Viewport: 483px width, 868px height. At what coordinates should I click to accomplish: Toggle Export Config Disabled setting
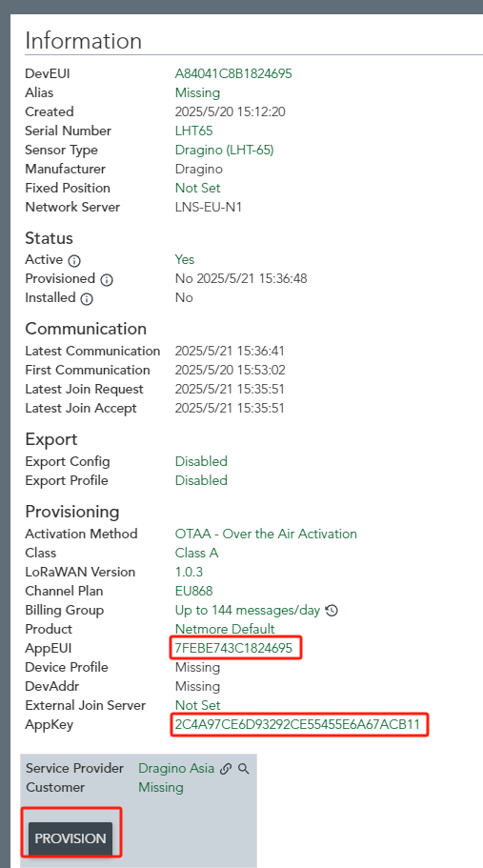click(201, 462)
